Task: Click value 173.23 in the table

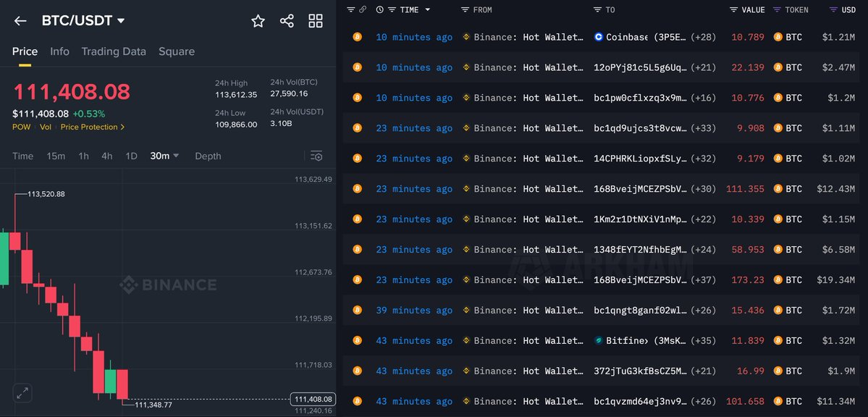Action: click(748, 280)
